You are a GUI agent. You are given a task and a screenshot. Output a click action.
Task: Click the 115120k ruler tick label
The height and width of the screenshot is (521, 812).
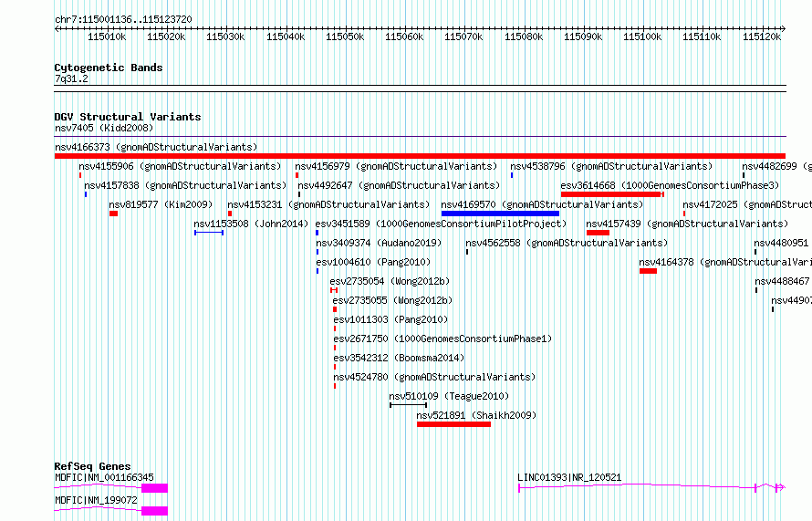click(761, 36)
